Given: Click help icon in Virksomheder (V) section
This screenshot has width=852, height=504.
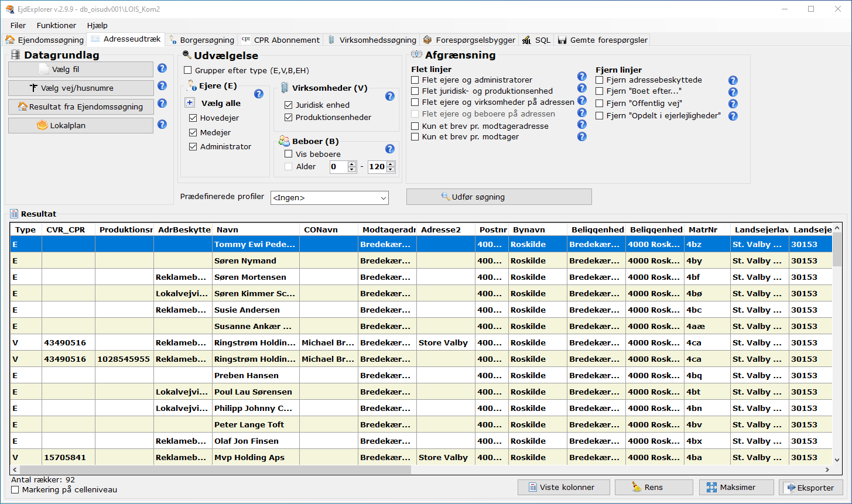Looking at the screenshot, I should point(390,96).
